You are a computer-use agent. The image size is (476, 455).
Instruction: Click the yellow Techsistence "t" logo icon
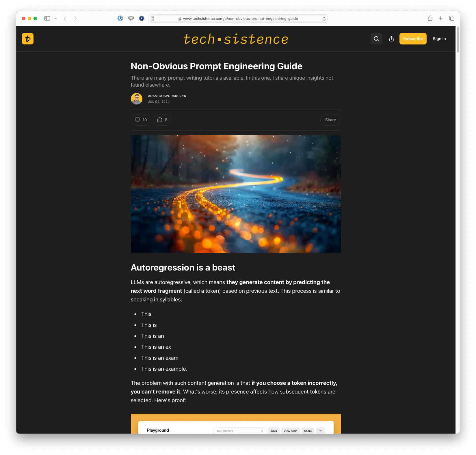(28, 39)
